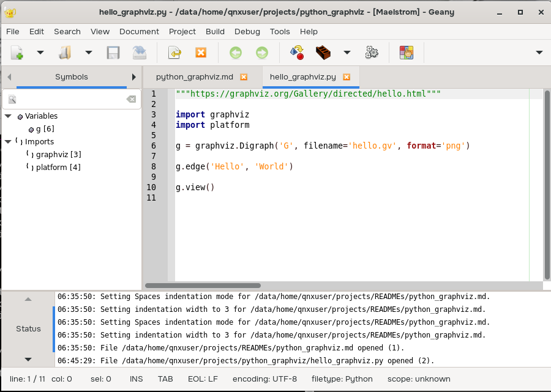Navigate back with the green left arrow
The height and width of the screenshot is (392, 551).
236,53
